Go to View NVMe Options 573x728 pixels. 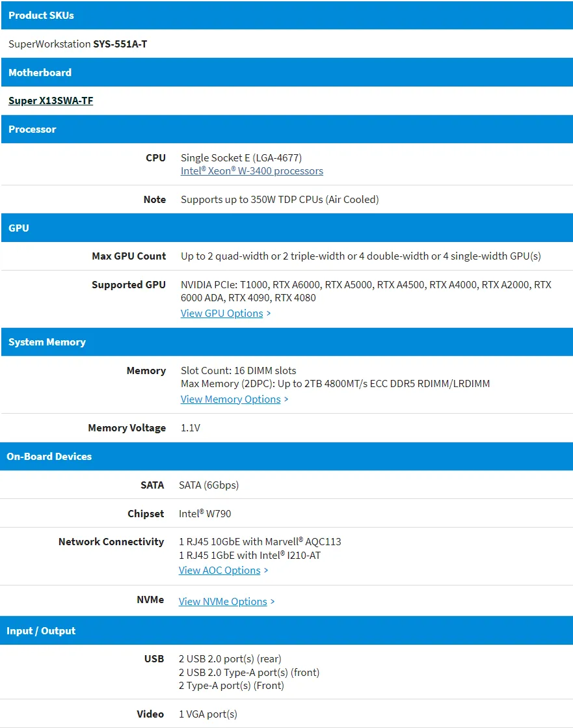222,601
